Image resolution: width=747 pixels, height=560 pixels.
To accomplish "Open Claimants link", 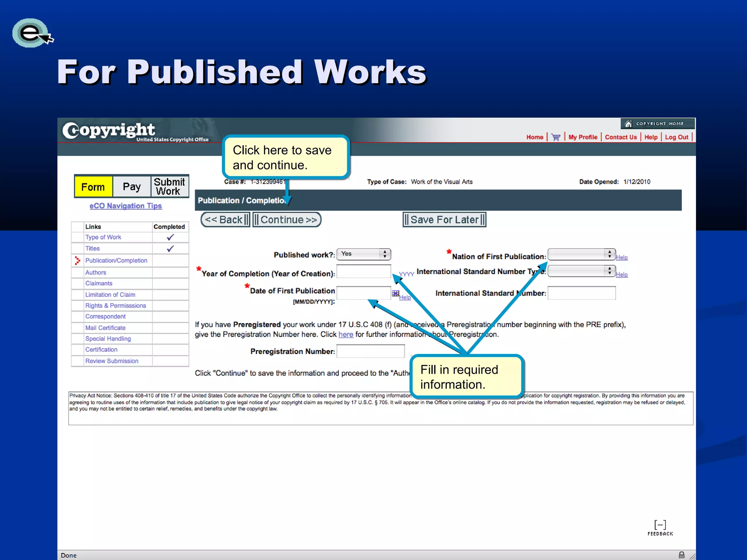I will tap(99, 283).
